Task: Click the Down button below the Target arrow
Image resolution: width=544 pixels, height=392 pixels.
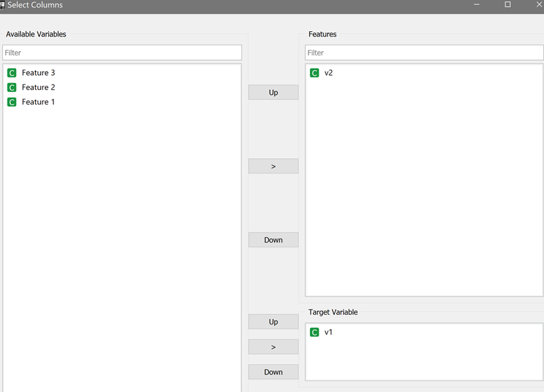Action: (273, 372)
